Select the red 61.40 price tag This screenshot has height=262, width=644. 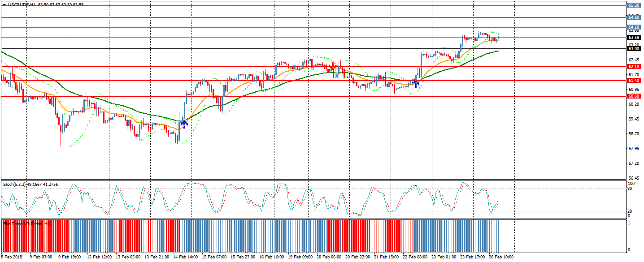633,81
